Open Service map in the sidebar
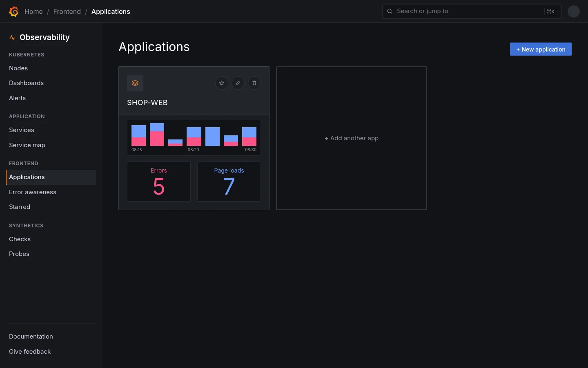This screenshot has height=368, width=588. tap(51, 145)
